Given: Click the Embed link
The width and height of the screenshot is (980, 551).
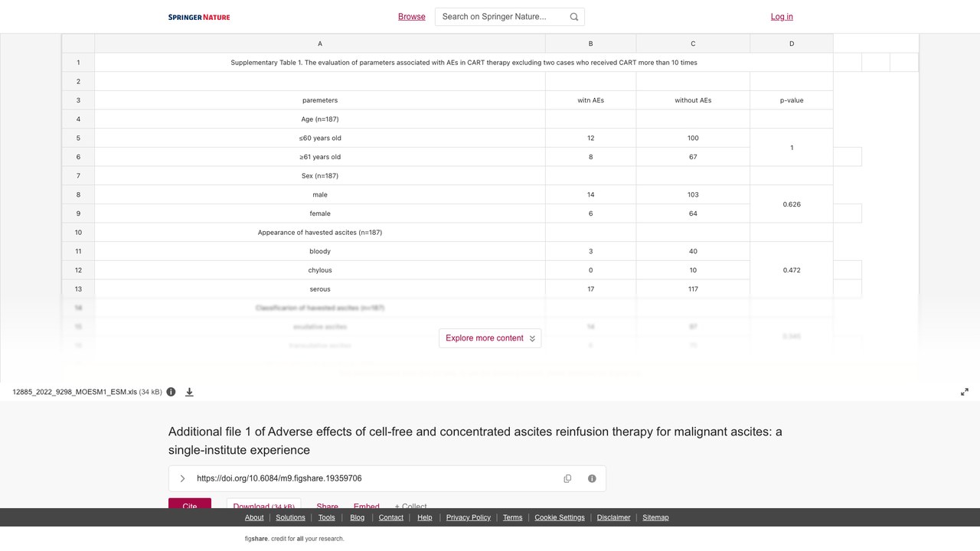Looking at the screenshot, I should [367, 506].
